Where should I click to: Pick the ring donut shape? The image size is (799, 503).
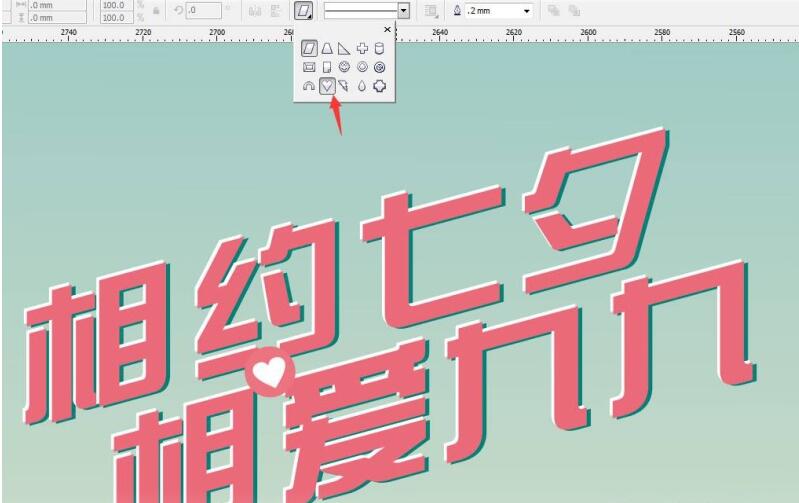pyautogui.click(x=362, y=67)
